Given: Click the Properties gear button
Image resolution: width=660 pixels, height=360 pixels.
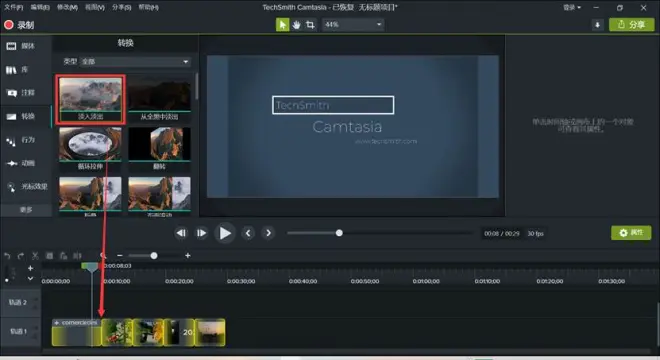Looking at the screenshot, I should [631, 233].
